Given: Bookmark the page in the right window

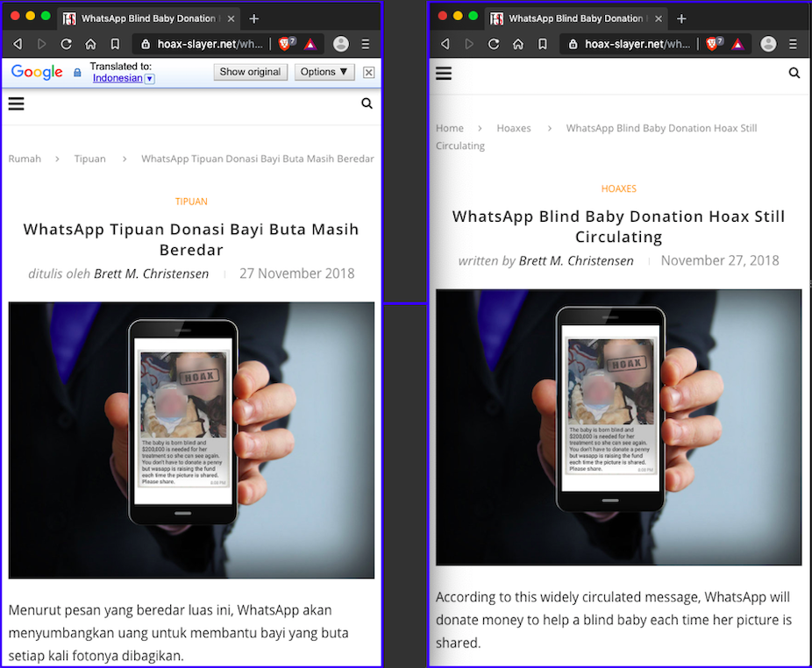Looking at the screenshot, I should pyautogui.click(x=542, y=44).
